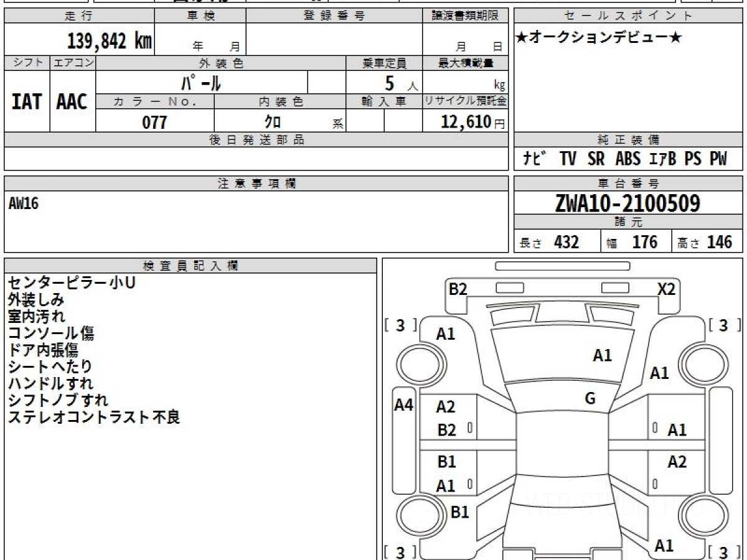The width and height of the screenshot is (747, 560).
Task: Select the PW equipment entry
Action: pyautogui.click(x=718, y=159)
